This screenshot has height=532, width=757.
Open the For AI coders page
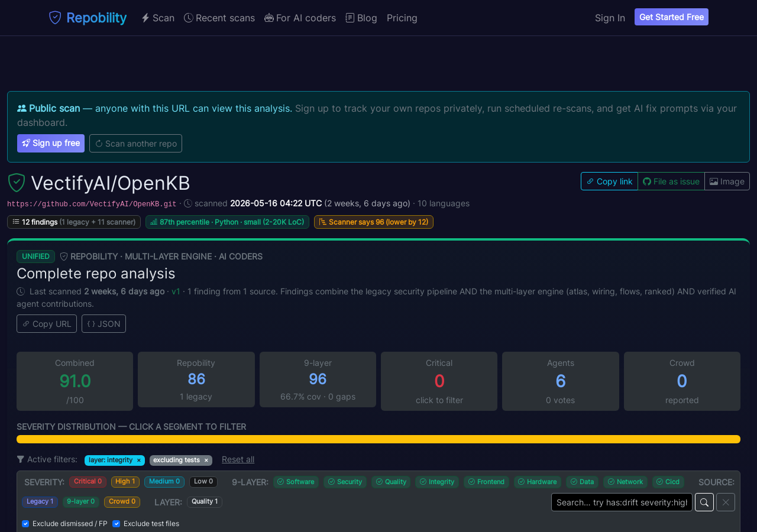[x=300, y=18]
